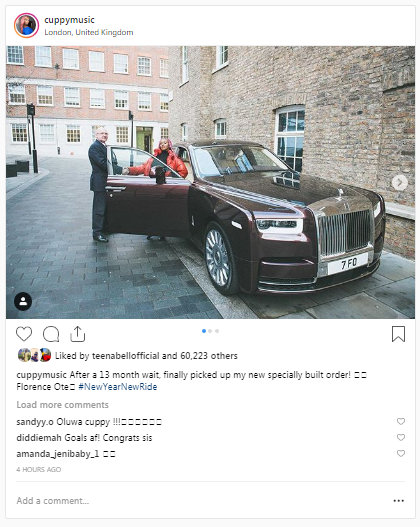The image size is (420, 527).
Task: Open #NewYearNewRide hashtag
Action: [118, 387]
